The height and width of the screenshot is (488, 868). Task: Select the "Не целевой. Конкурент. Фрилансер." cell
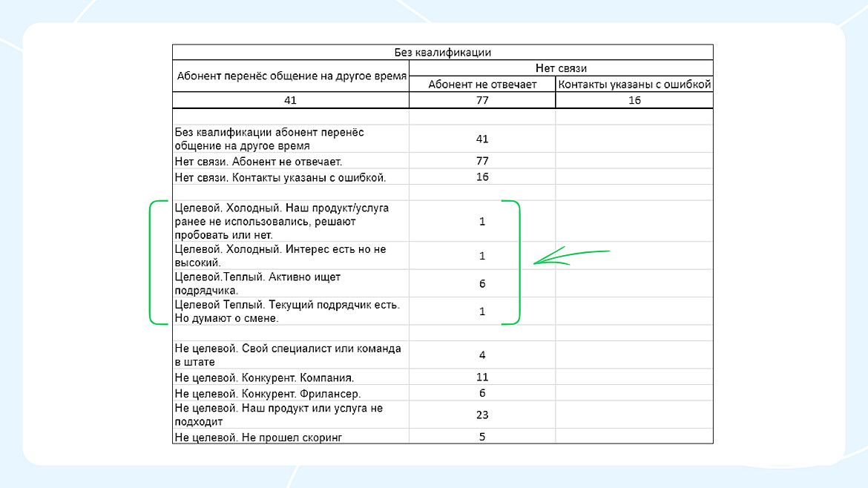pos(267,394)
